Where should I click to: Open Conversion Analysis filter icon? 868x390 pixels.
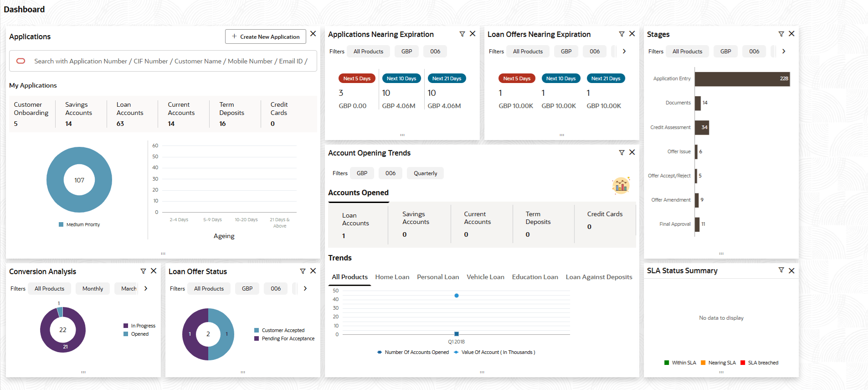click(x=143, y=271)
